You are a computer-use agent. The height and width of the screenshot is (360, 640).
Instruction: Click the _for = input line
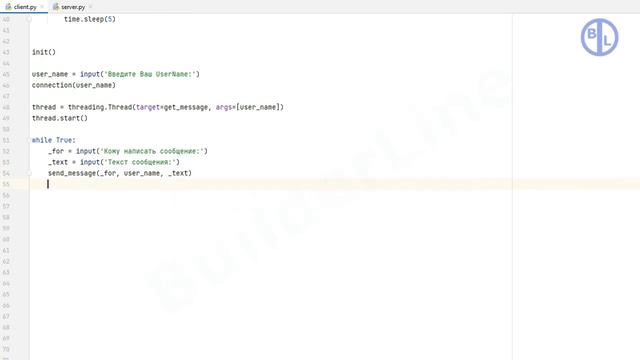coord(128,151)
